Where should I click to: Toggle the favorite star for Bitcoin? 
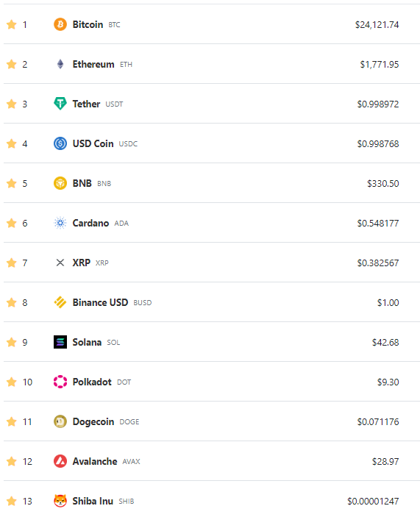pos(12,24)
